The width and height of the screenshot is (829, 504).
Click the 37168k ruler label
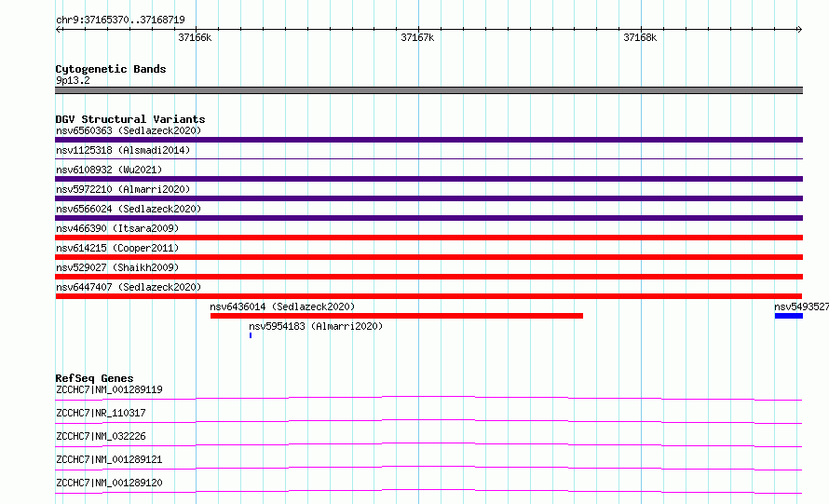(640, 37)
